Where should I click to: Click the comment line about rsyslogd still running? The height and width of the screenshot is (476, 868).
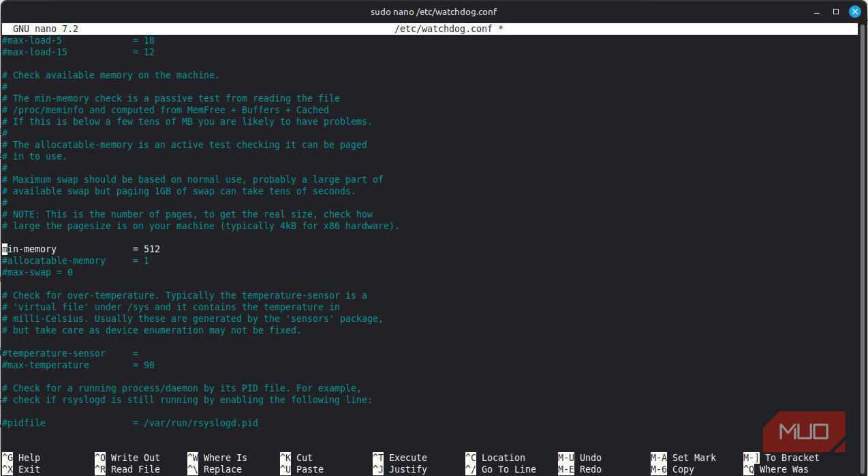coord(187,400)
